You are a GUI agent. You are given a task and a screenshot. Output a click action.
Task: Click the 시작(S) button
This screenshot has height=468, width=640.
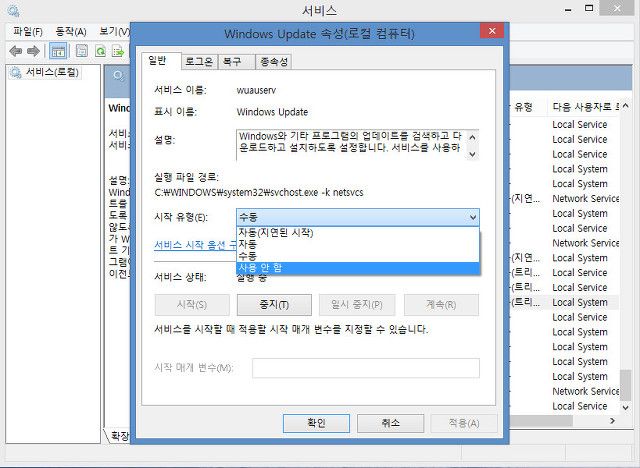192,305
